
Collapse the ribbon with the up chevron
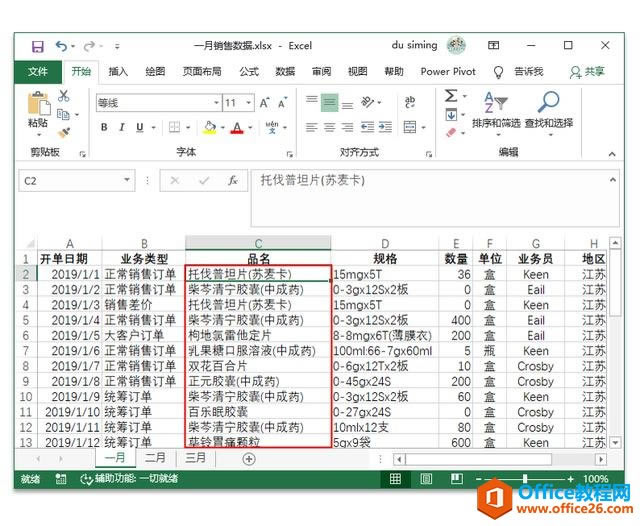pyautogui.click(x=611, y=154)
